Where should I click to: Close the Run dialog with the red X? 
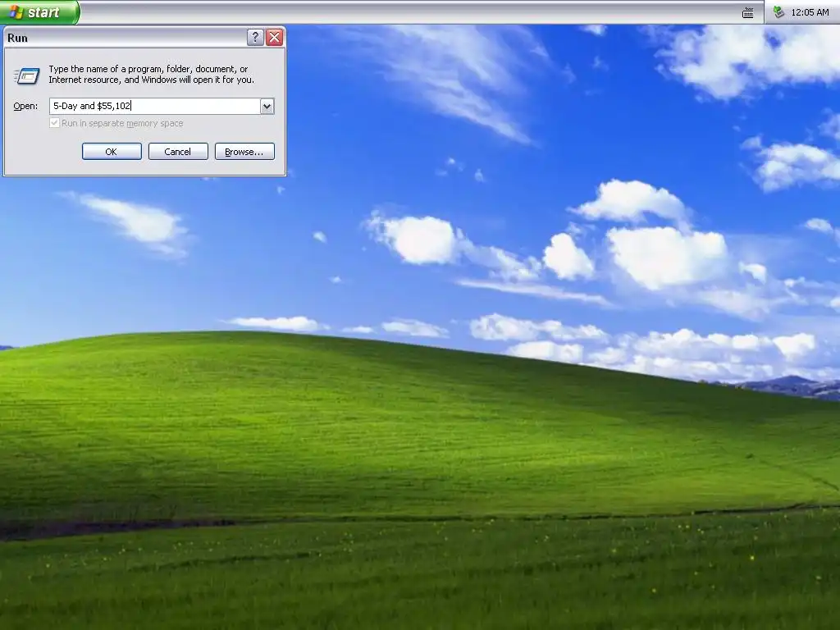[274, 37]
